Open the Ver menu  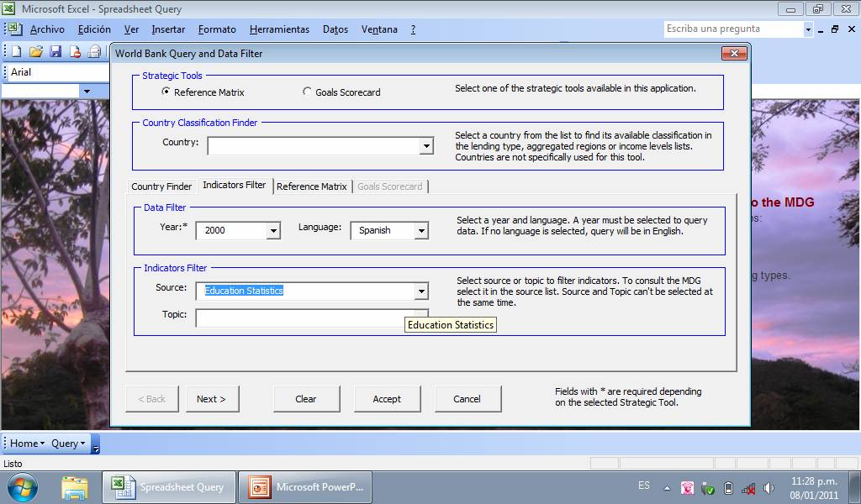point(131,29)
